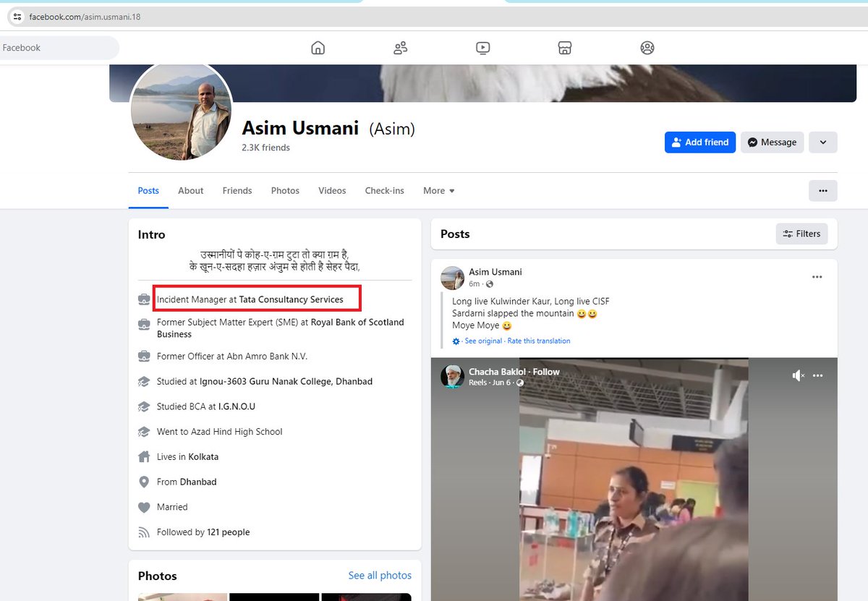The height and width of the screenshot is (601, 868).
Task: Click the Kolkata location link
Action: point(203,457)
